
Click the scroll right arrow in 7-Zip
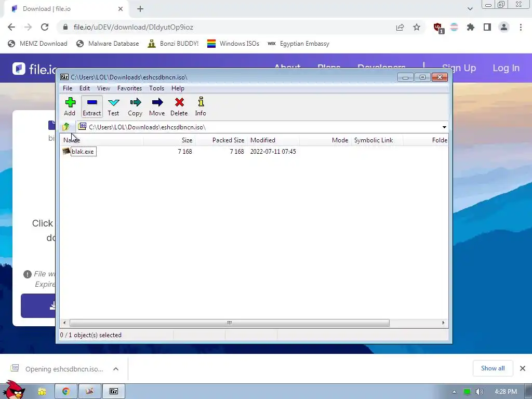tap(444, 323)
